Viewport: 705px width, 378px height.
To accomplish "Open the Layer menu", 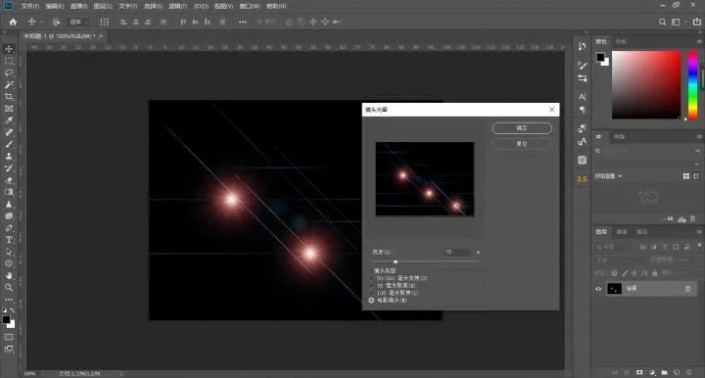I will coord(103,6).
